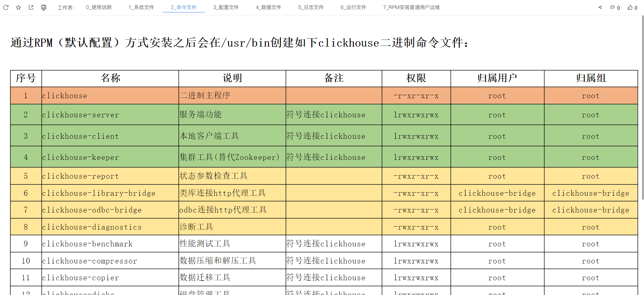
Task: Click the 二进制主程序 cell
Action: (232, 96)
